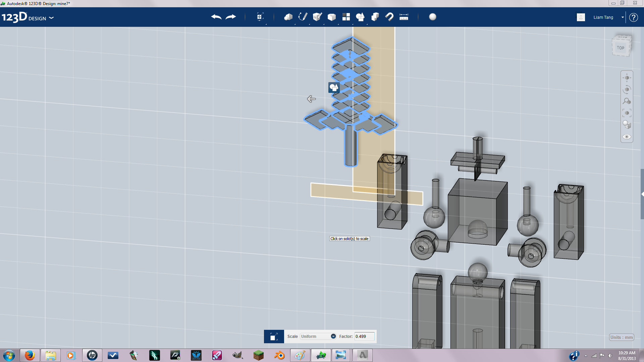This screenshot has height=362, width=644.
Task: Undo the last action
Action: [x=216, y=17]
